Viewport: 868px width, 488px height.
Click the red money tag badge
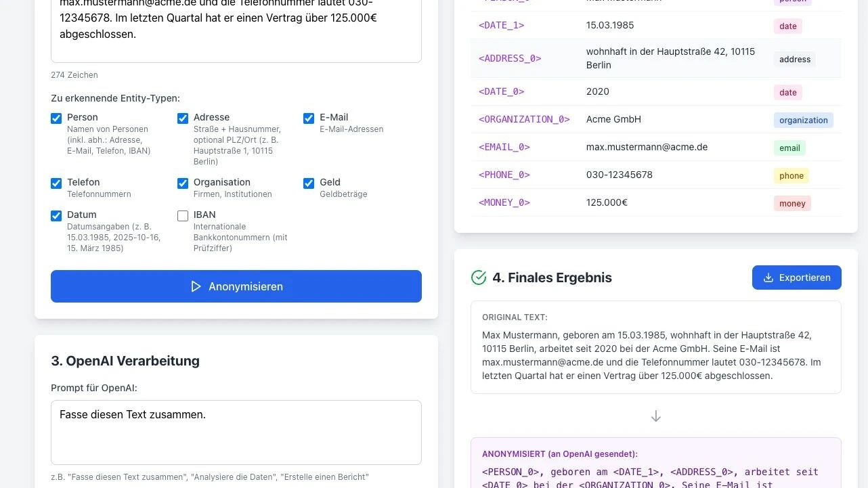[792, 203]
